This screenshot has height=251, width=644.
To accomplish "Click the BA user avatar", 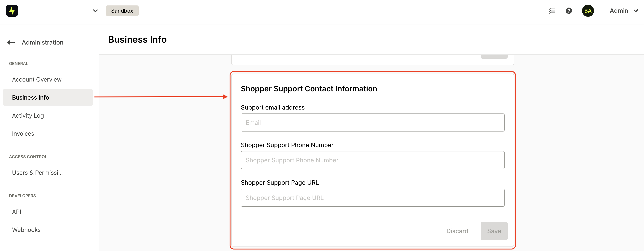I will pyautogui.click(x=588, y=11).
